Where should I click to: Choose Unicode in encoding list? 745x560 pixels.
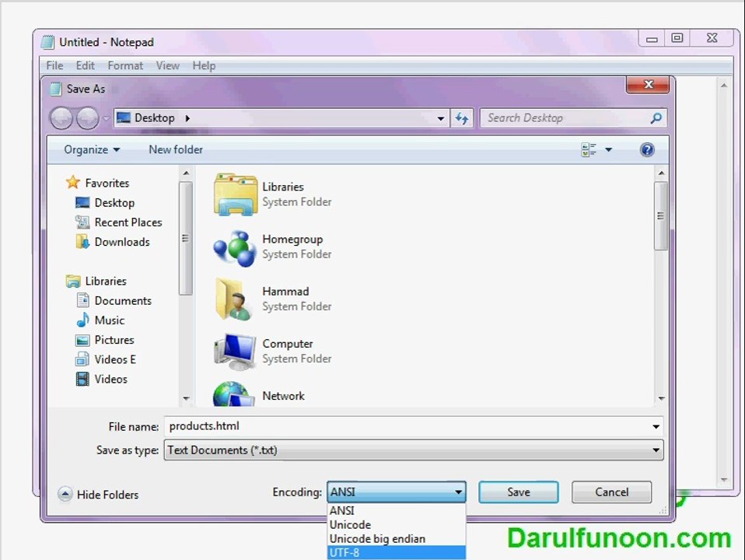[397, 525]
